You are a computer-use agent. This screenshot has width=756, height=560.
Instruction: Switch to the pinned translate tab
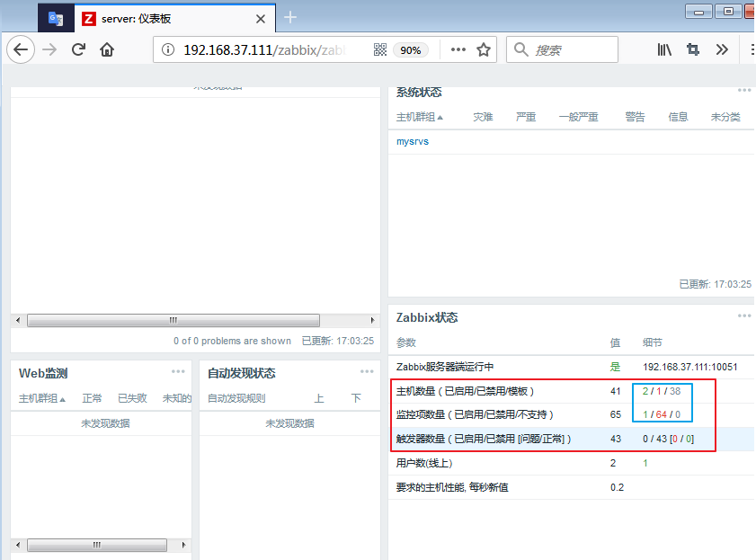click(56, 18)
